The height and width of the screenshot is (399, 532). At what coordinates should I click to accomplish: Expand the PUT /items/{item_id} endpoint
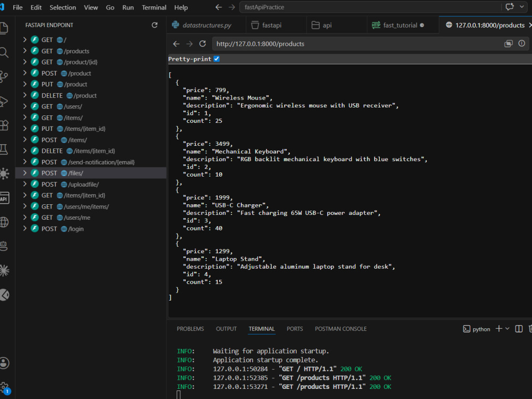(24, 129)
